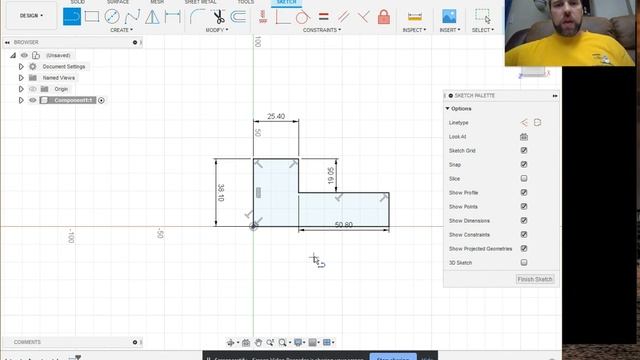Click the 50.80 dimension value

pos(344,224)
